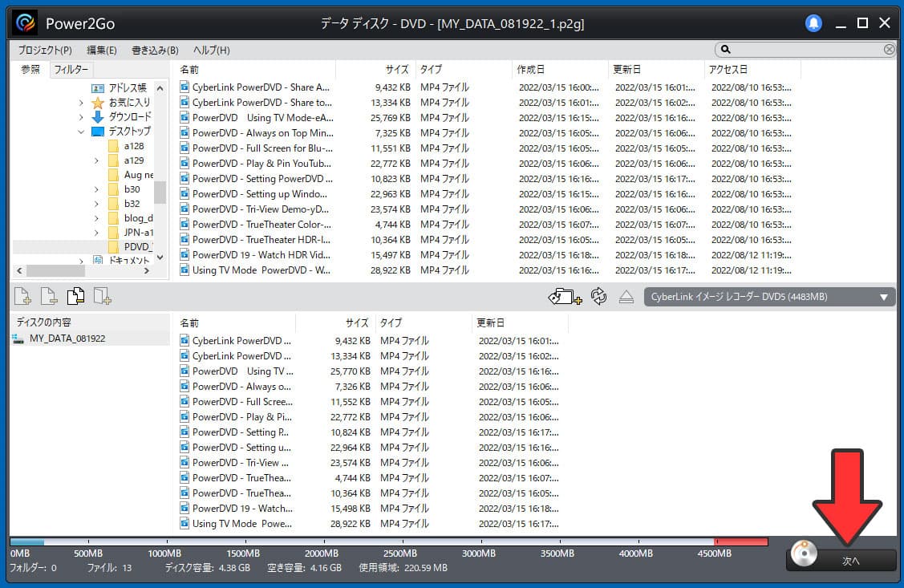Click the Power2Go logo icon
The width and height of the screenshot is (904, 588).
[26, 23]
